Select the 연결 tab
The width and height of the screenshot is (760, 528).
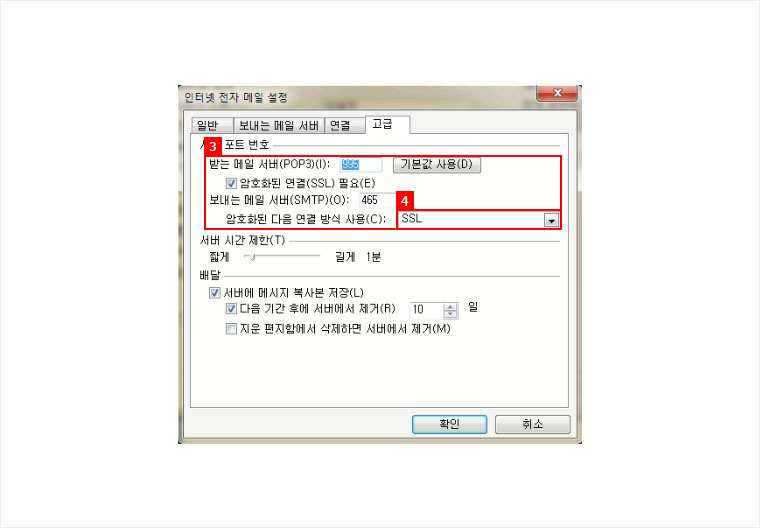click(344, 126)
